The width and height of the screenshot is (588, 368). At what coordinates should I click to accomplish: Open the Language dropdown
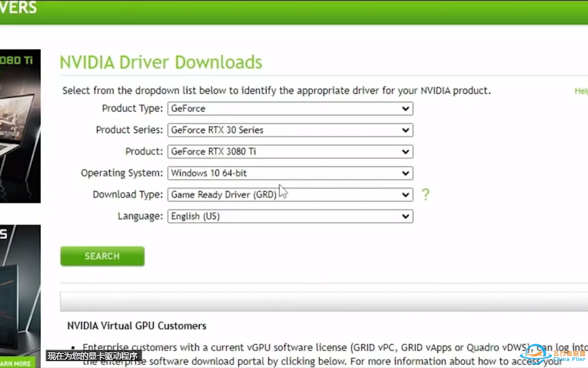pos(290,216)
